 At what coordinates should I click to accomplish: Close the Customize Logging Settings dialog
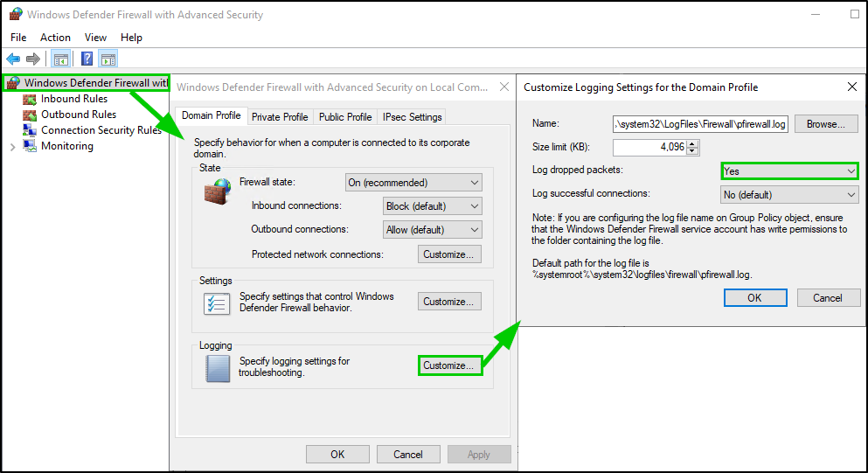point(852,87)
